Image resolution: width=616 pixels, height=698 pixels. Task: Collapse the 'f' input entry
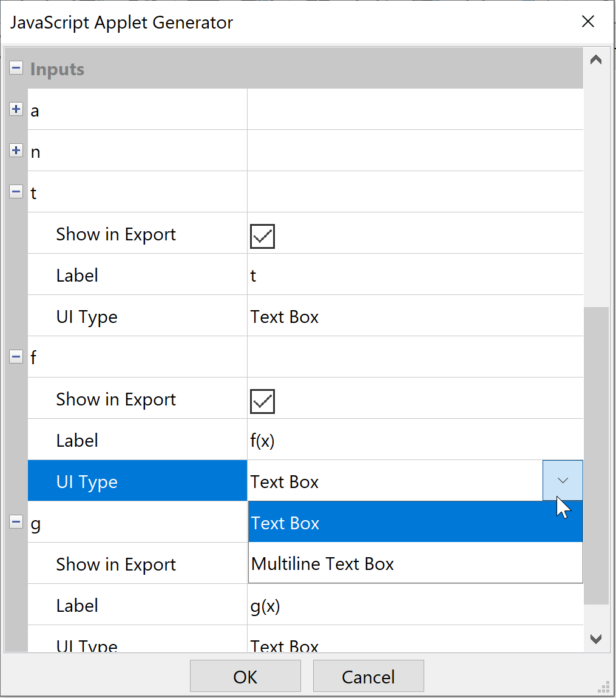(16, 356)
